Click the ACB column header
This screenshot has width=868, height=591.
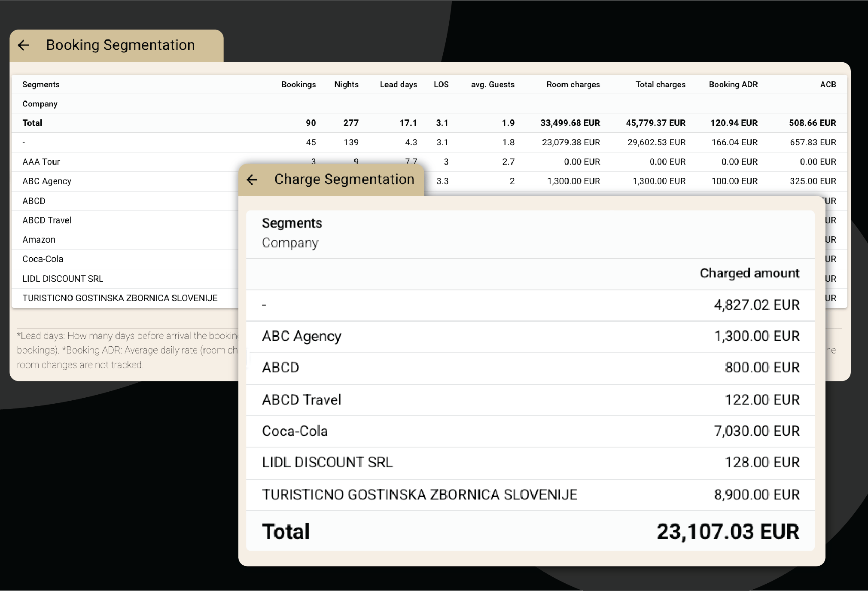coord(828,85)
